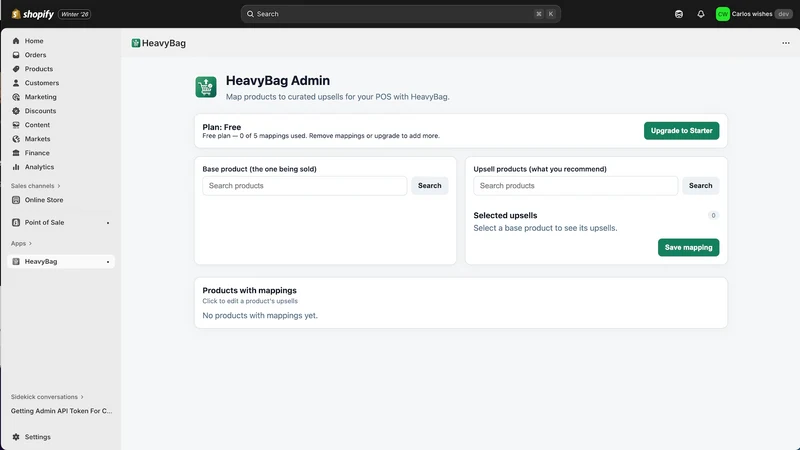This screenshot has height=450, width=800.
Task: Click Upgrade to Starter button
Action: click(681, 131)
